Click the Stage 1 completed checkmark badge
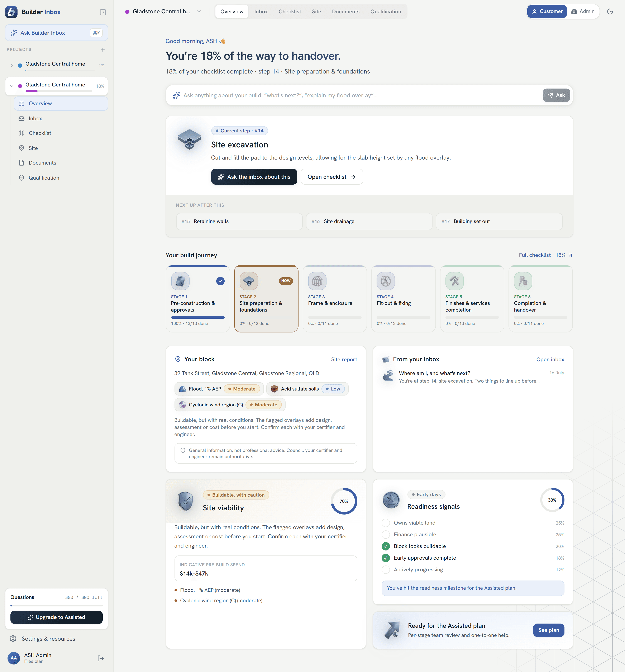 pos(220,281)
